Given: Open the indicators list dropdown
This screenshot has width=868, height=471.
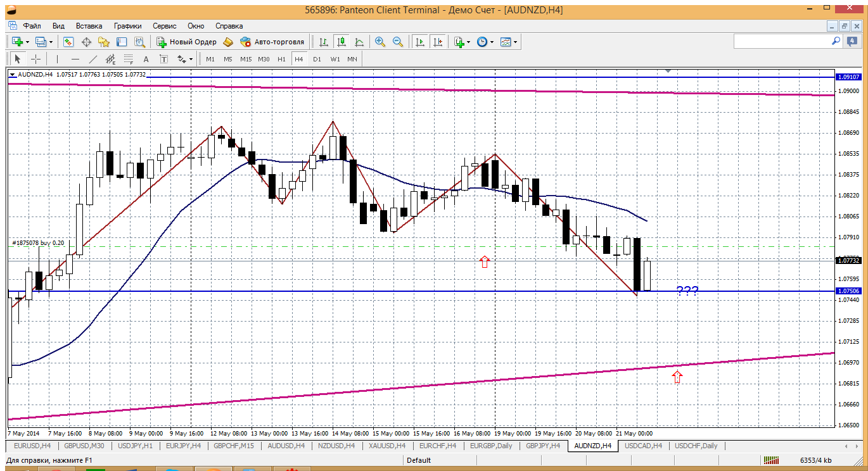Looking at the screenshot, I should (468, 42).
